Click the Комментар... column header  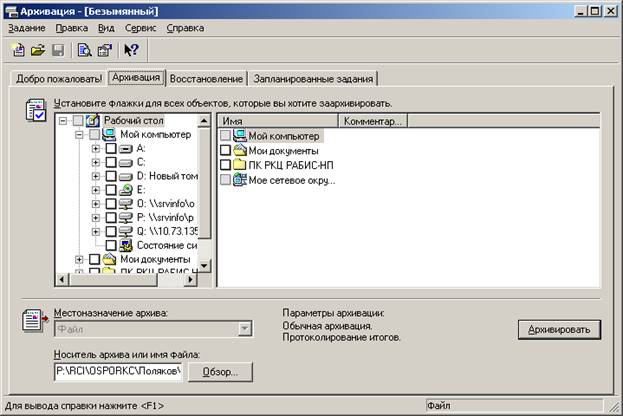(373, 121)
